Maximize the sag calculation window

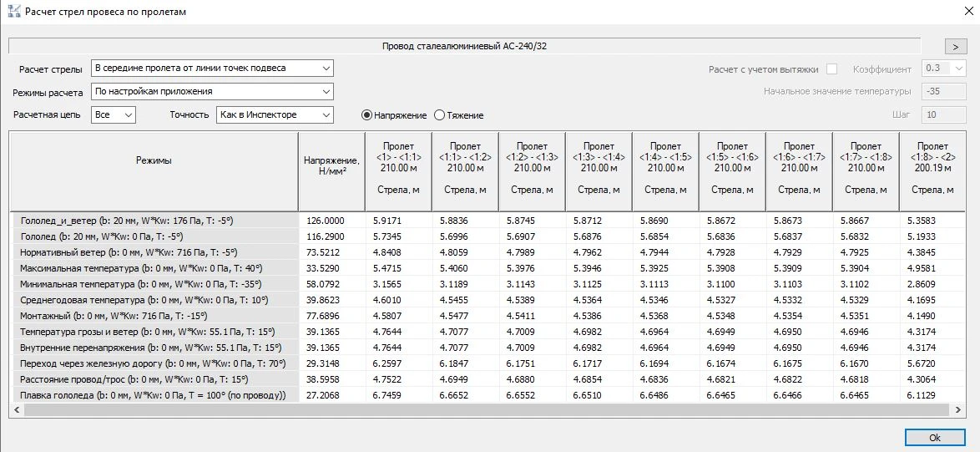(922, 12)
